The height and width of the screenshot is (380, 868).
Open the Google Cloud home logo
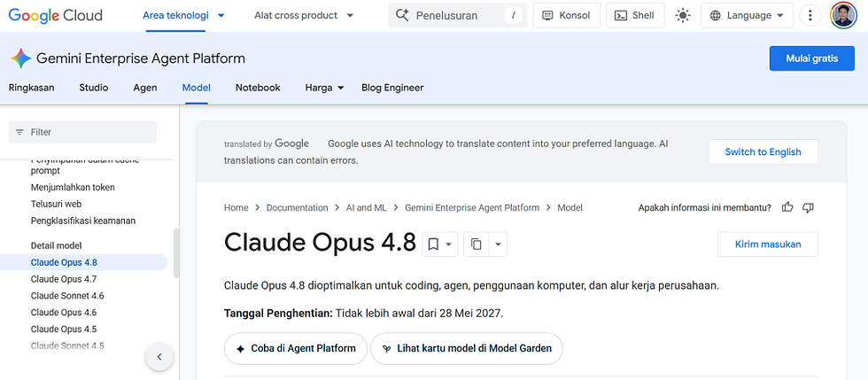pyautogui.click(x=55, y=16)
